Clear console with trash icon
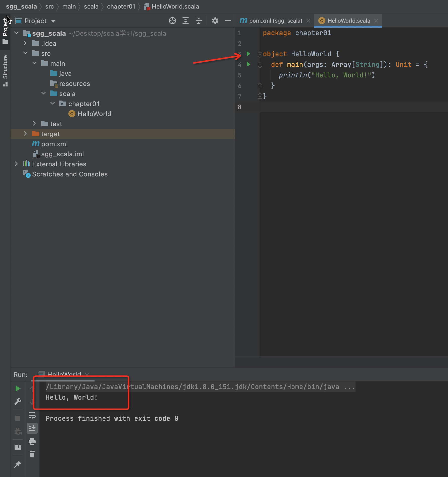Image resolution: width=448 pixels, height=477 pixels. tap(32, 454)
